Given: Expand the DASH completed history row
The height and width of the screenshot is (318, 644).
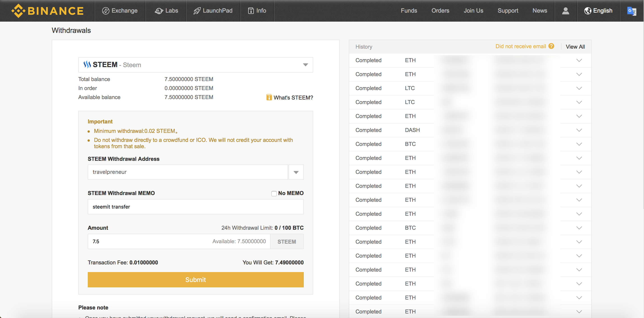Looking at the screenshot, I should pyautogui.click(x=579, y=130).
